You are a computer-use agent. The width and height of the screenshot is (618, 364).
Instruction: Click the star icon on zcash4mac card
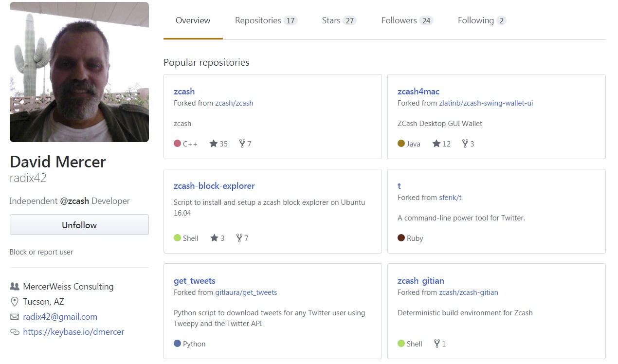click(436, 144)
